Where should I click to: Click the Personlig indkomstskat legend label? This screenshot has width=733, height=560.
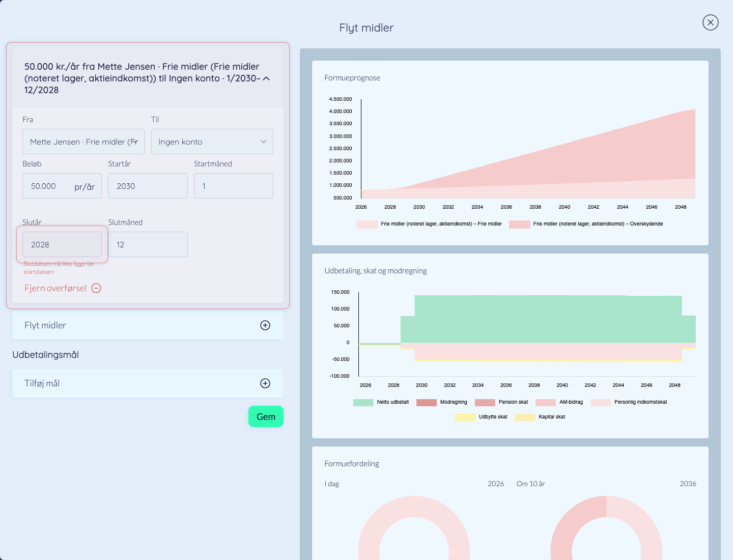(640, 402)
